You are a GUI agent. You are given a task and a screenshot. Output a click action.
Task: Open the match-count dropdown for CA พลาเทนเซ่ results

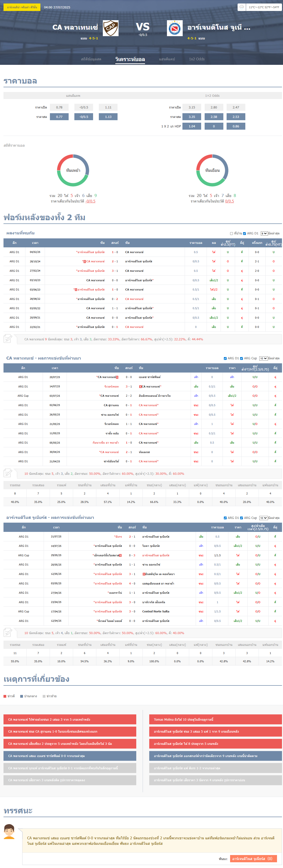[264, 358]
